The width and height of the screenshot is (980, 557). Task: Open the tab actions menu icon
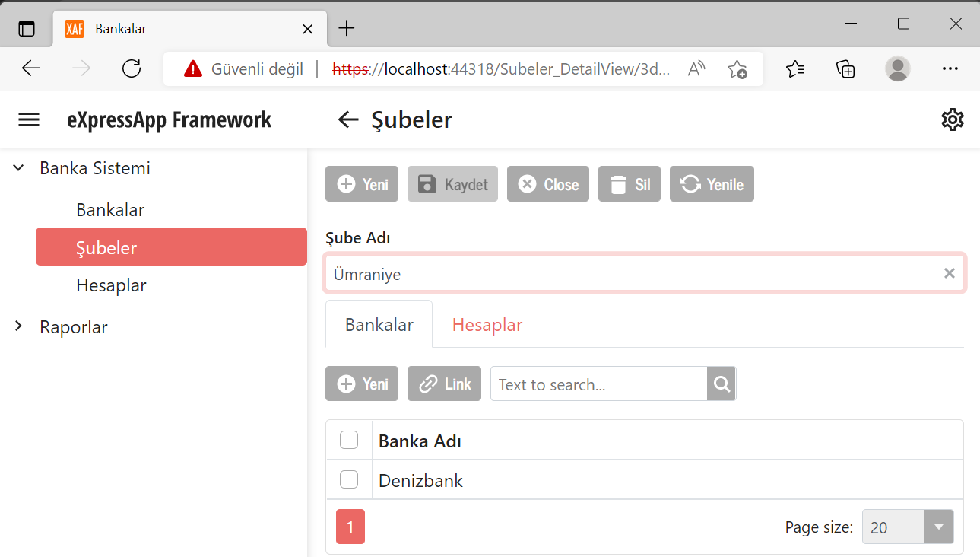[27, 29]
